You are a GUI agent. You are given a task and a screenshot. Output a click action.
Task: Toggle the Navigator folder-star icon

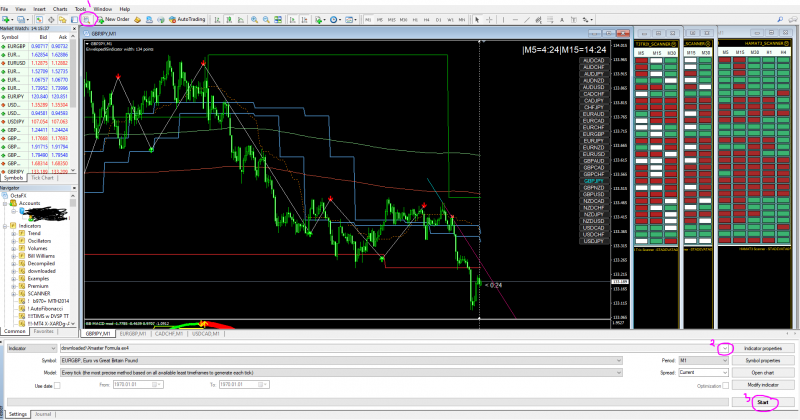tap(63, 19)
